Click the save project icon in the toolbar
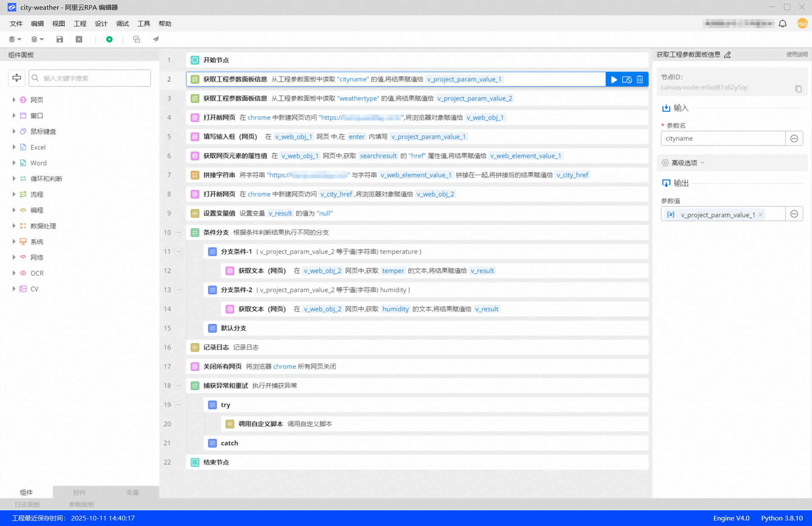812x526 pixels. tap(60, 39)
